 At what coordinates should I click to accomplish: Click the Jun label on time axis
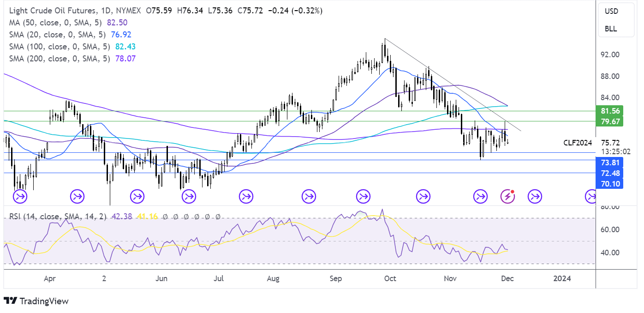pos(161,278)
